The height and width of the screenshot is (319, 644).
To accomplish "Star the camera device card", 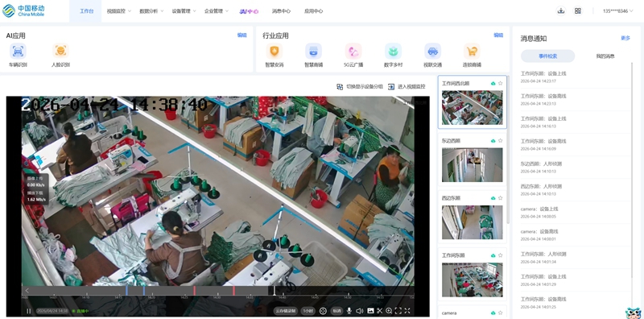I will (x=500, y=313).
